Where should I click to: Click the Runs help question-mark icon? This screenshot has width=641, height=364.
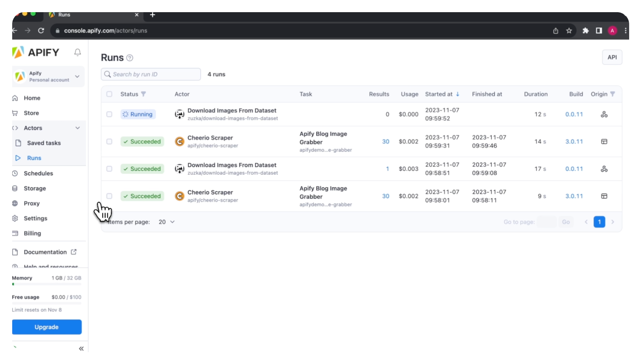point(129,58)
